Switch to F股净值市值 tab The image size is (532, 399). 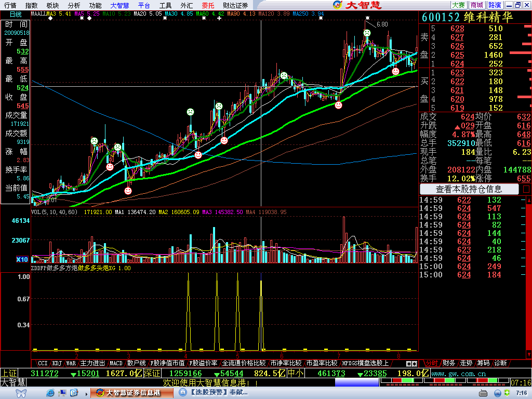pyautogui.click(x=167, y=363)
